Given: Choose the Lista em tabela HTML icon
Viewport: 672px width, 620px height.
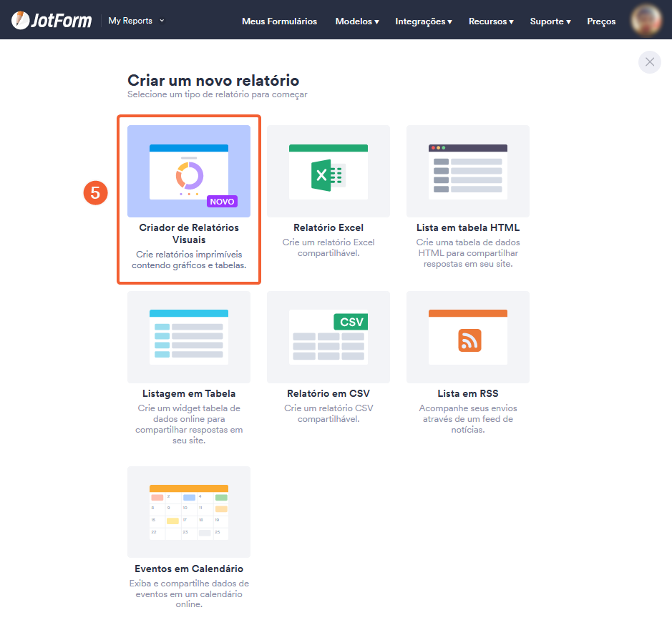Looking at the screenshot, I should tap(468, 172).
